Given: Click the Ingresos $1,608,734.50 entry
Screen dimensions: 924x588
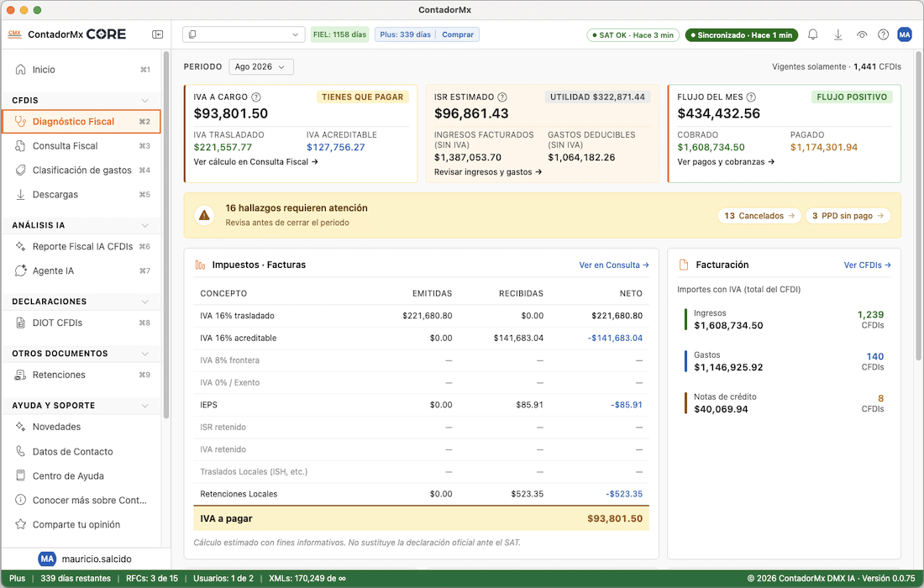Looking at the screenshot, I should tap(785, 319).
